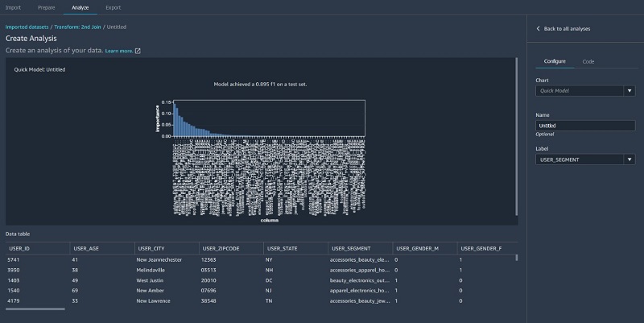The height and width of the screenshot is (323, 644).
Task: Click the age cell showing 41
Action: 75,259
